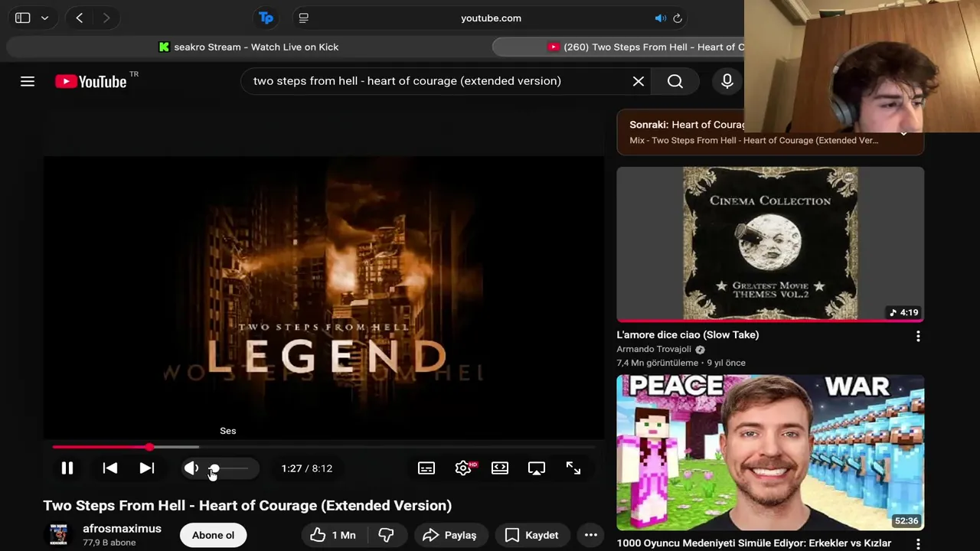
Task: Open options for L'amore dice ciao
Action: coord(918,336)
